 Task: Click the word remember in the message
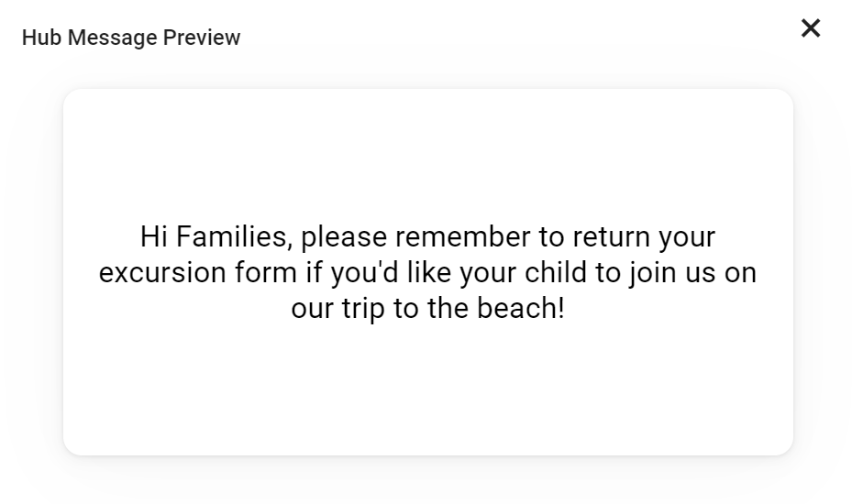tap(462, 237)
